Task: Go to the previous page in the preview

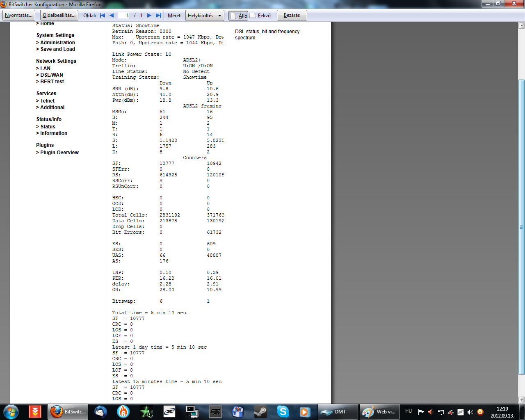Action: click(112, 16)
